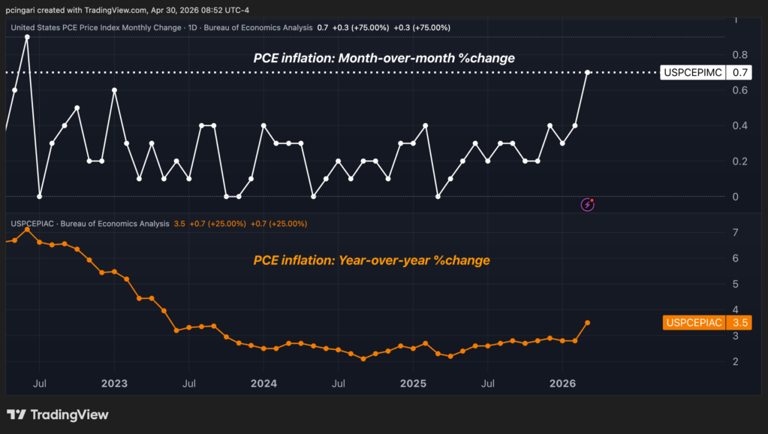The height and width of the screenshot is (434, 768).
Task: Click the year-over-year PCE annotation text
Action: (371, 260)
